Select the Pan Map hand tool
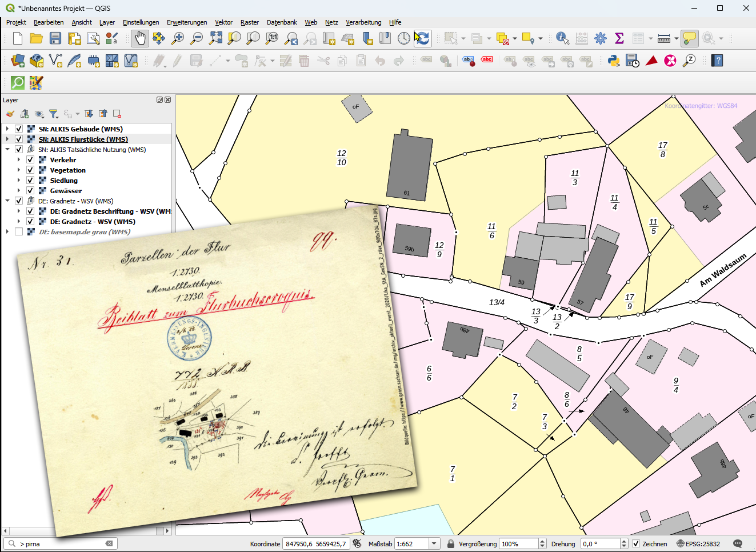 coord(139,38)
